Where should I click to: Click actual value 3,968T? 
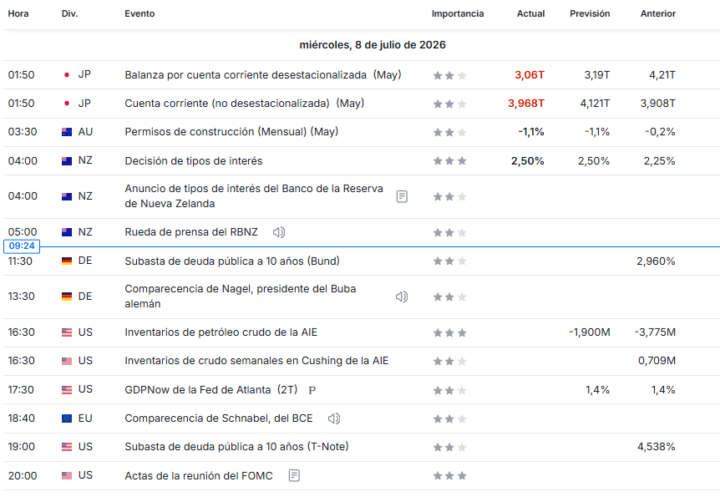tap(526, 103)
